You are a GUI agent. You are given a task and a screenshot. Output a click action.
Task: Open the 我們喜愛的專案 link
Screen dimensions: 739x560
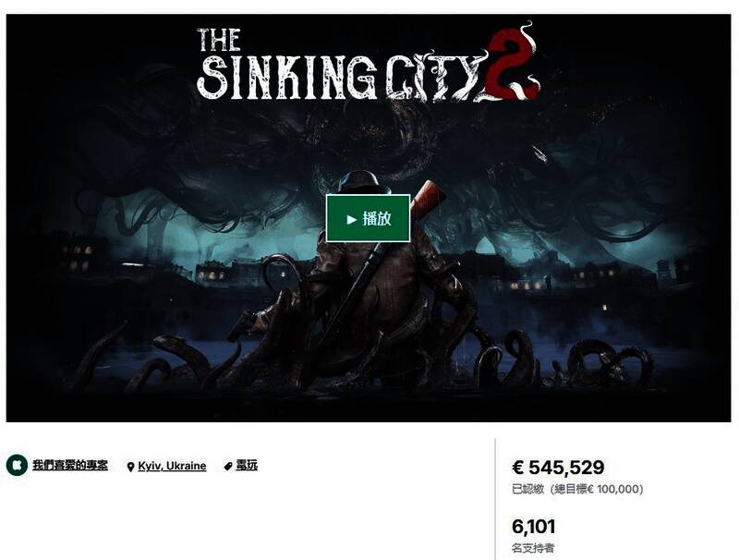click(70, 465)
